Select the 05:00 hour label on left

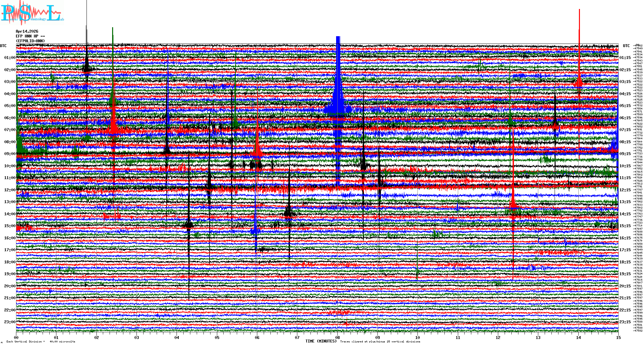click(x=10, y=106)
